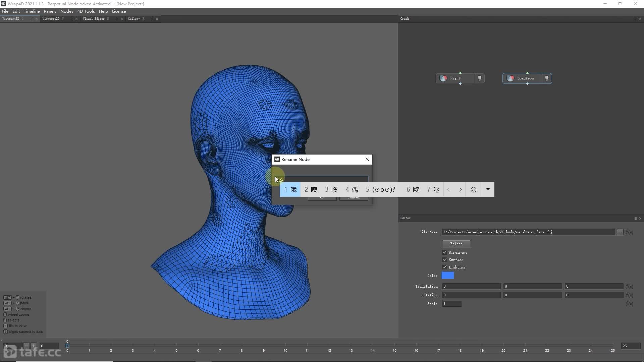Click the f(x) expression icon beside File Name
Viewport: 644px width, 362px height.
629,232
